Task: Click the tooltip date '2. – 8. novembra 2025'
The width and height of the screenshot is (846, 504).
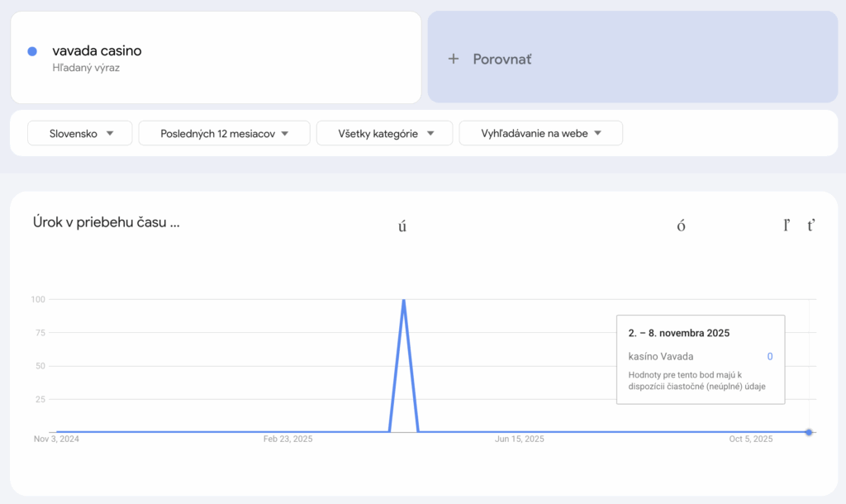Action: (678, 333)
